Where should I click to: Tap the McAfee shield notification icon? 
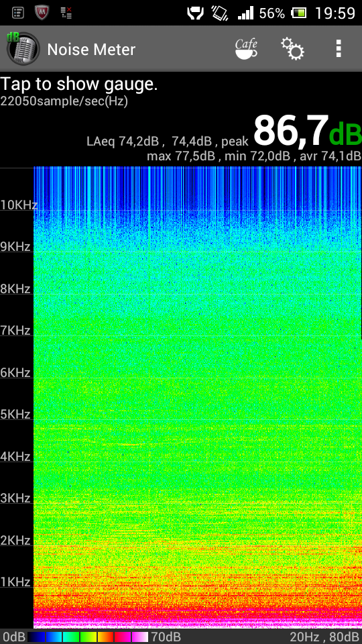tap(42, 13)
